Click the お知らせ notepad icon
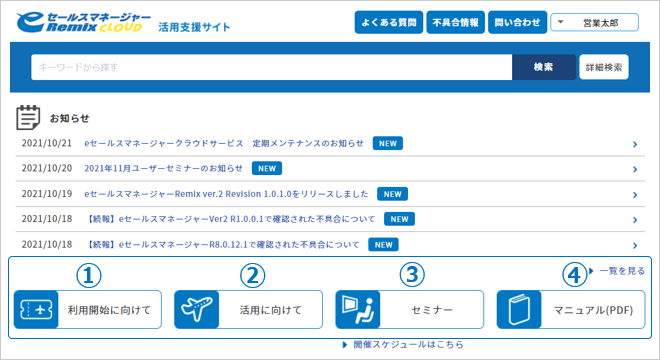Image resolution: width=660 pixels, height=360 pixels. coord(28,117)
